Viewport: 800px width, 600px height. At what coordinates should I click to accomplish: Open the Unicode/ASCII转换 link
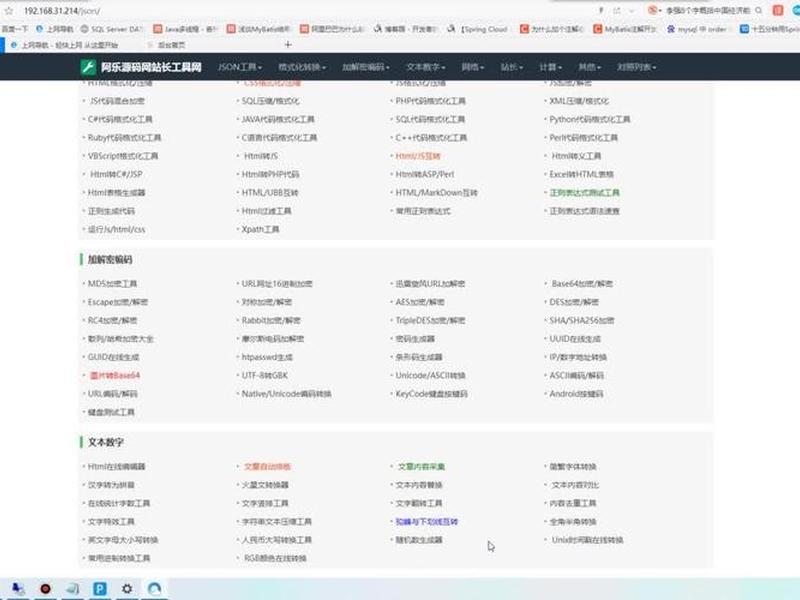430,376
